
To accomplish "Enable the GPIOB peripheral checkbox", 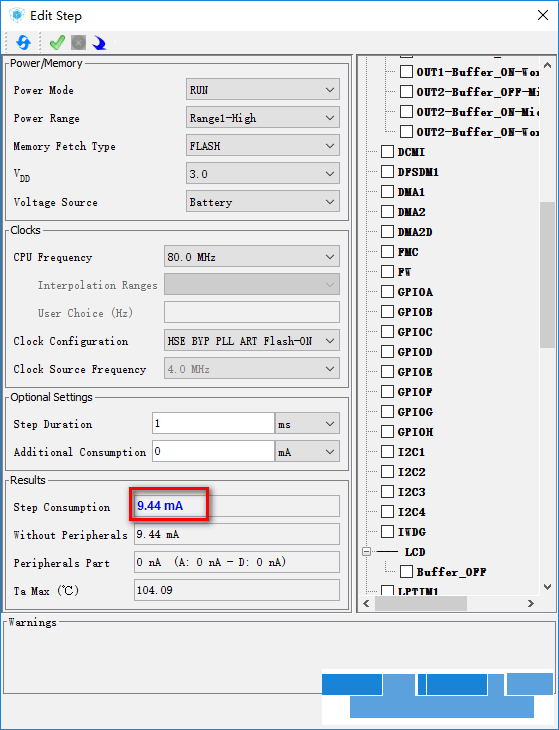I will tap(387, 311).
